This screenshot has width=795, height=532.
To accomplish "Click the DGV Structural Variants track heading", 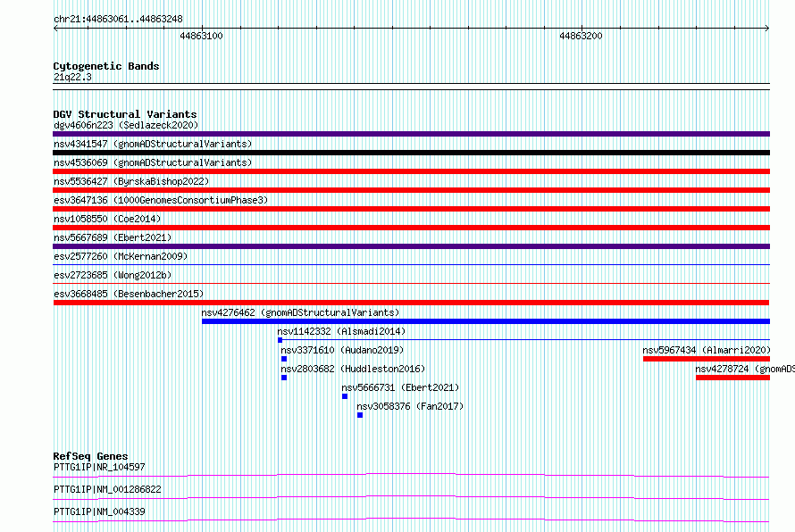I will tap(125, 114).
